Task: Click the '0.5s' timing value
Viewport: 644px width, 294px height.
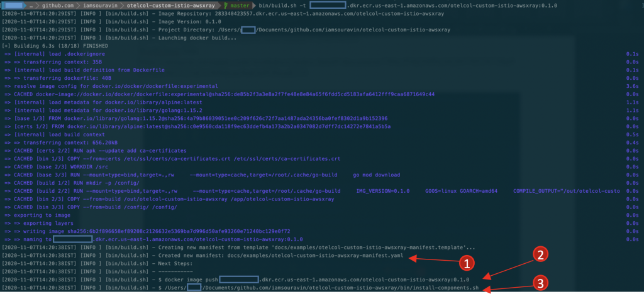Action: (x=633, y=134)
